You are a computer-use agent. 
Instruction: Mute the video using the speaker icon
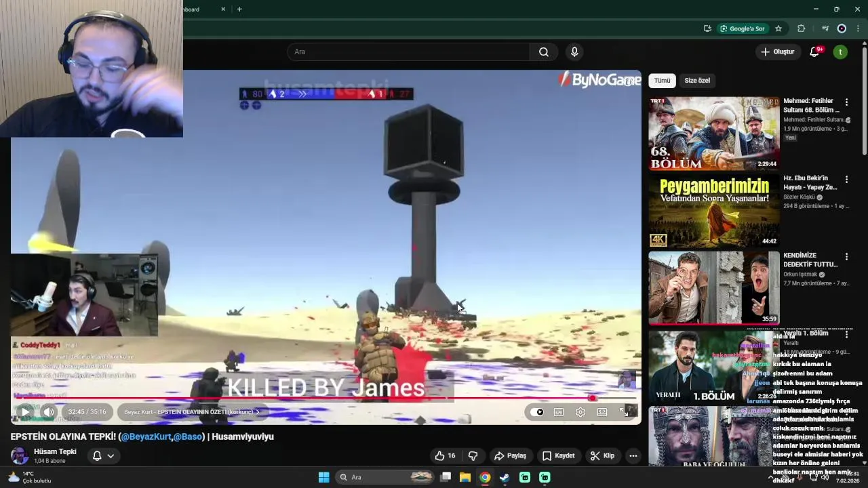(x=49, y=411)
